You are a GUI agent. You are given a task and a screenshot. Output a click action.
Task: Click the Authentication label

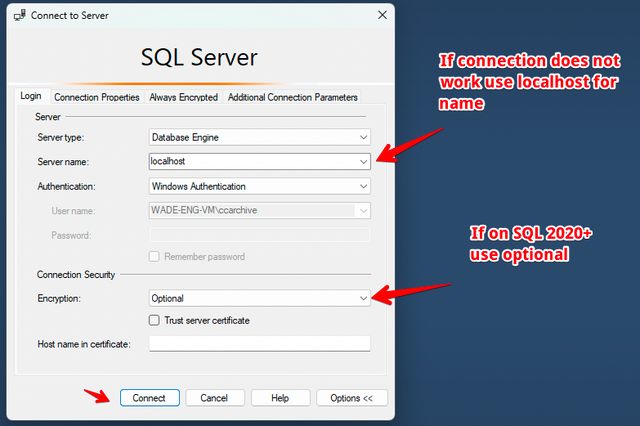(x=67, y=186)
